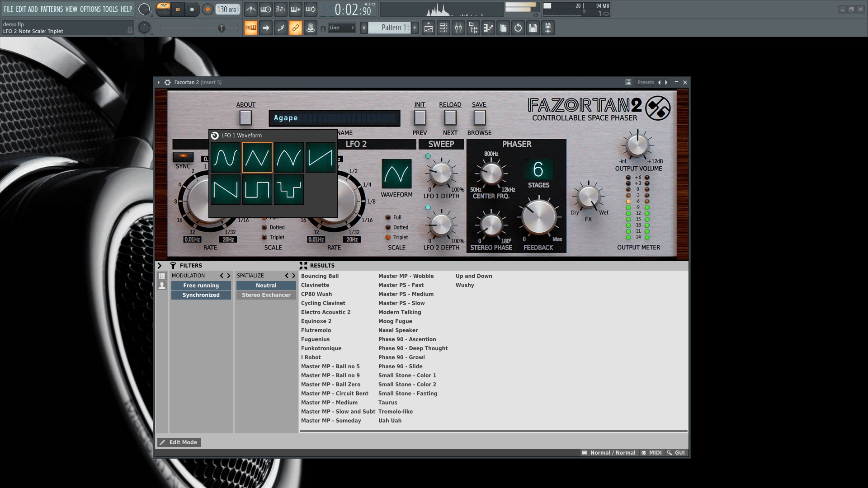Select LFO 1 Dotted scale option
This screenshot has width=868, height=488.
[x=264, y=227]
